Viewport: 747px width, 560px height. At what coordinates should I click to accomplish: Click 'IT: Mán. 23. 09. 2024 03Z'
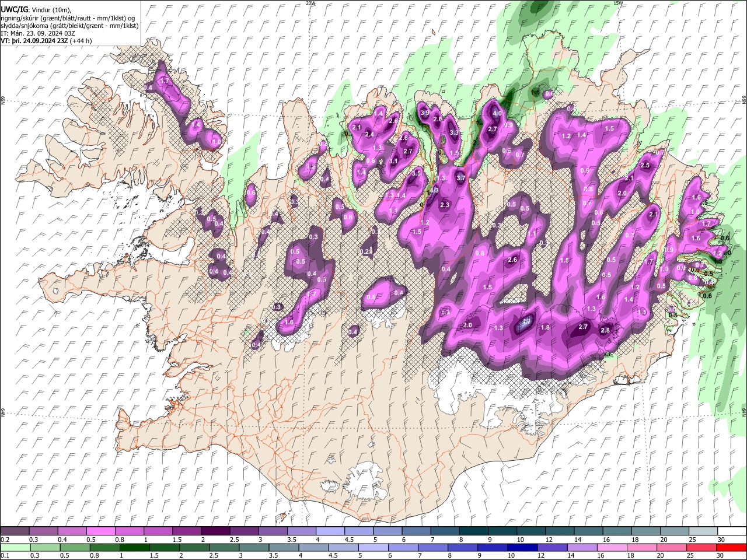click(39, 34)
